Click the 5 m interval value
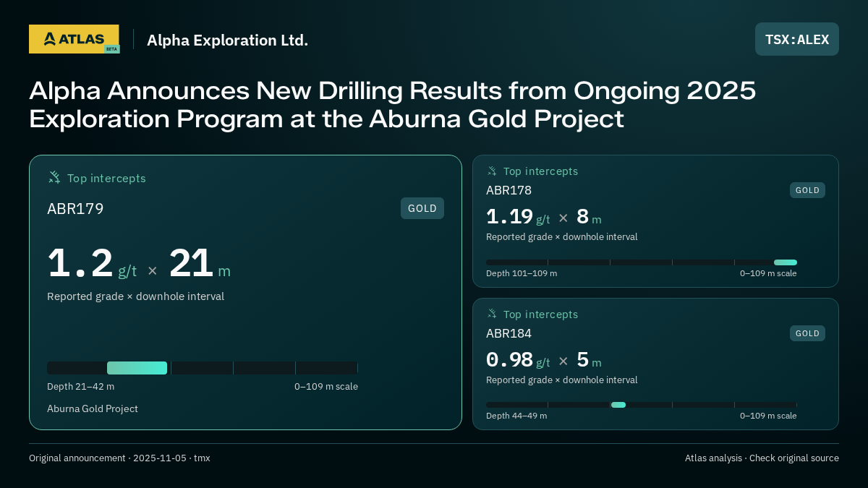This screenshot has height=488, width=868. tap(589, 360)
